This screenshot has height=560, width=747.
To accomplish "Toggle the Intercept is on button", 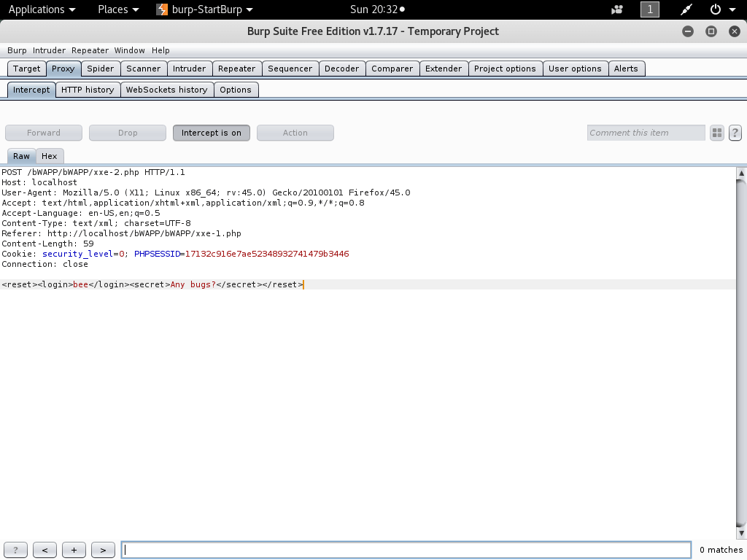I will click(211, 133).
